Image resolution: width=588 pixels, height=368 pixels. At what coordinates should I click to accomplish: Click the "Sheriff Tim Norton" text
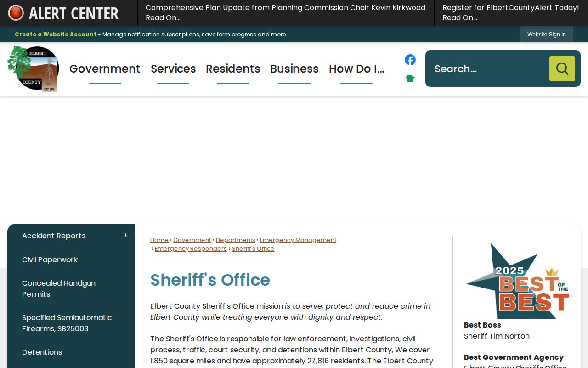(497, 336)
